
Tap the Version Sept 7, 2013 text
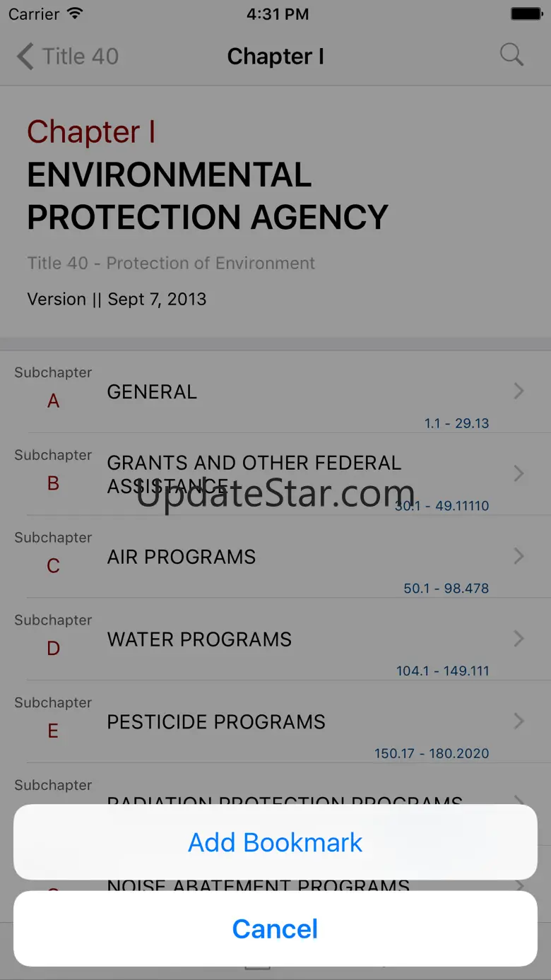click(x=117, y=299)
